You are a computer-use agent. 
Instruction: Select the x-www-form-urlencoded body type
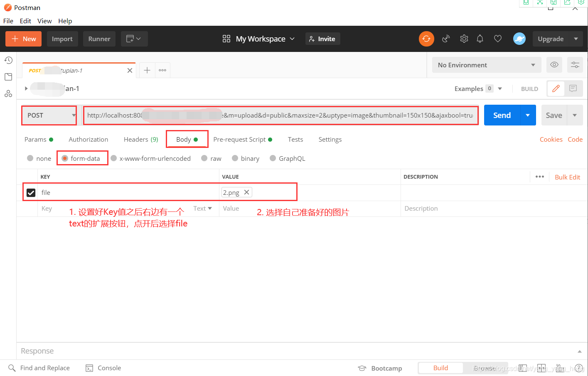(150, 158)
